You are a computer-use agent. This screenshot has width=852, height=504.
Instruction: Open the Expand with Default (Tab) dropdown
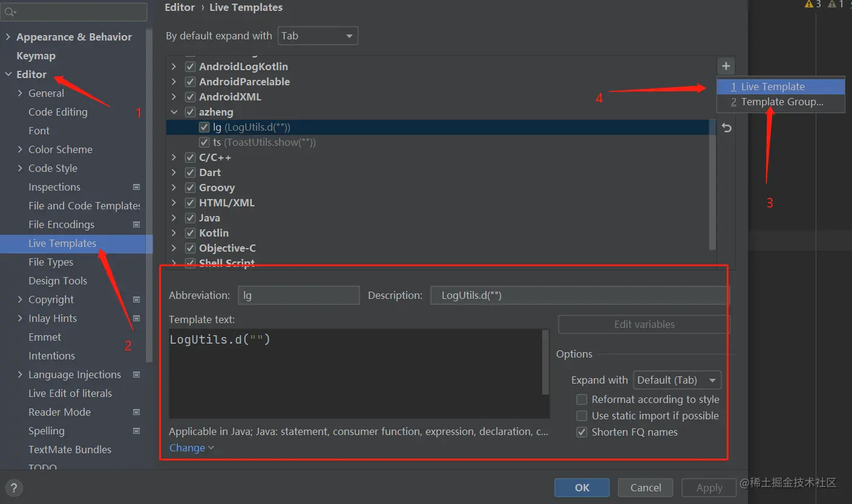677,380
